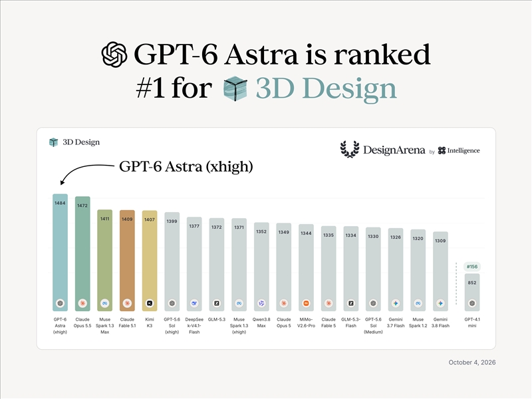This screenshot has height=399, width=532.
Task: Click the Anthropic icon in the Claude Opus 5.5 bar
Action: pos(82,303)
